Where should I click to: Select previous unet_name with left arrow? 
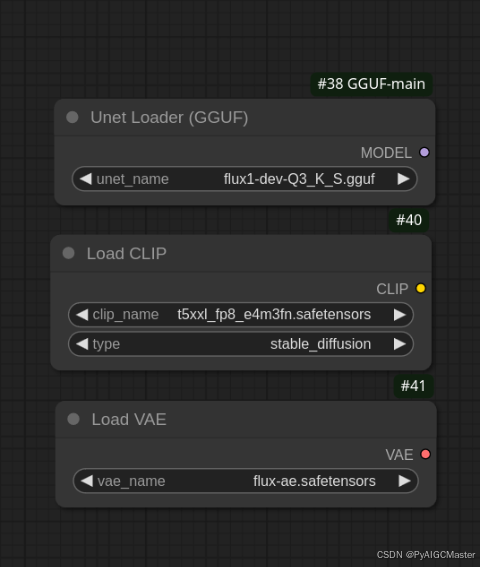(x=85, y=179)
